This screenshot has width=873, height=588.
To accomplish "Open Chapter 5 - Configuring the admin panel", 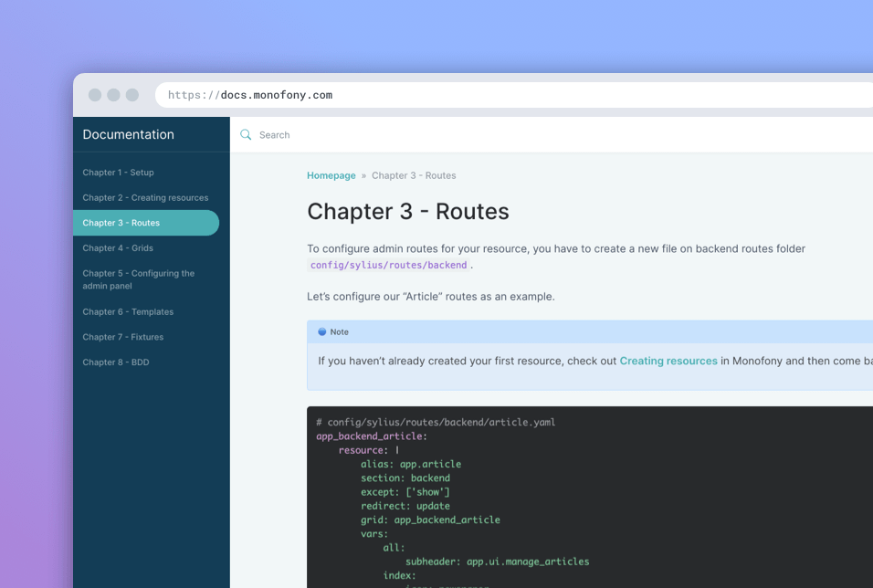I will tap(139, 279).
